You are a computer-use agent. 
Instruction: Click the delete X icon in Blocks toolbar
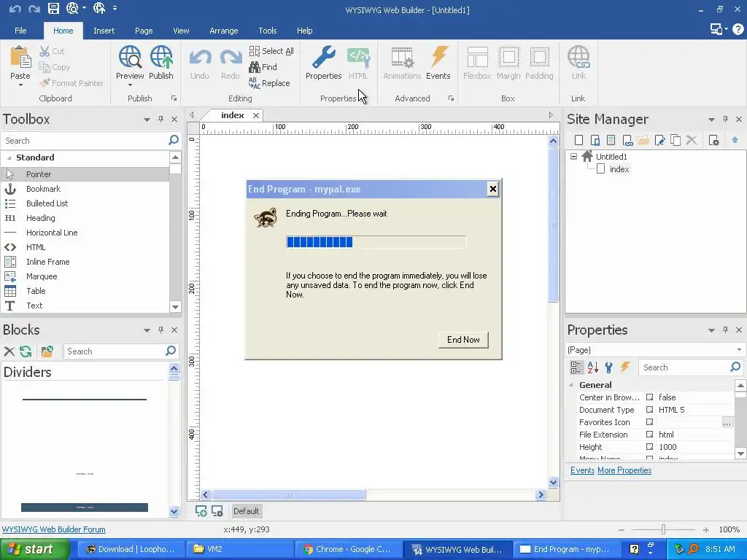[9, 351]
